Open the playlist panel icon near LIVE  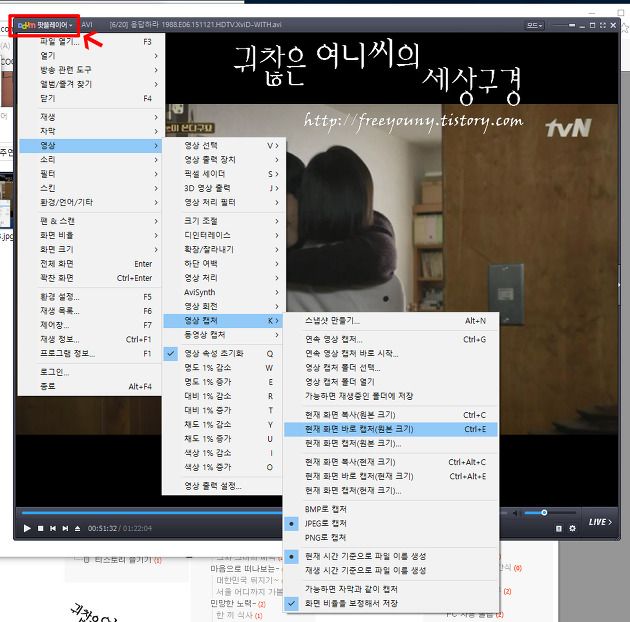[x=559, y=528]
